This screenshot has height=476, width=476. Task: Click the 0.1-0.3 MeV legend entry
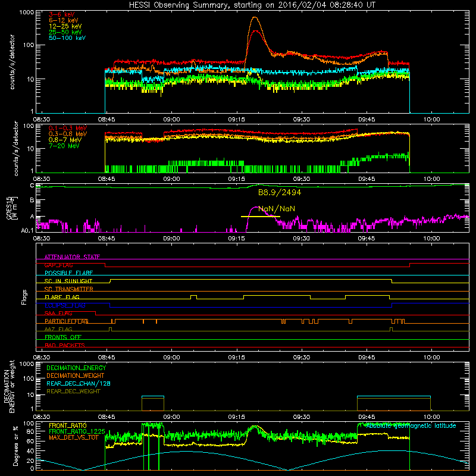(68, 128)
